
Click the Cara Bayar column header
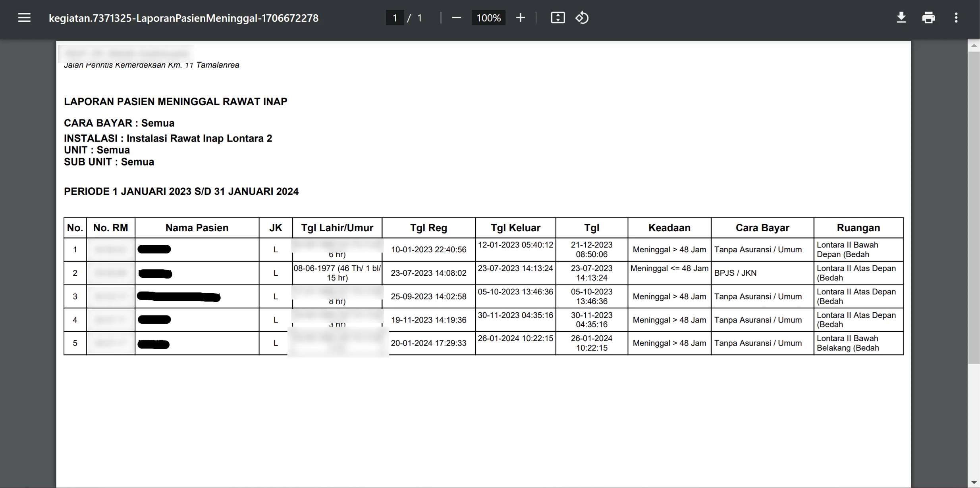tap(762, 228)
